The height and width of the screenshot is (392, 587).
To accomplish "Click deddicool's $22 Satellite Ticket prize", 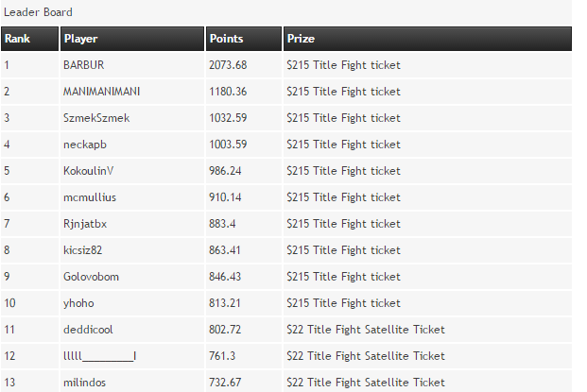I will (365, 330).
